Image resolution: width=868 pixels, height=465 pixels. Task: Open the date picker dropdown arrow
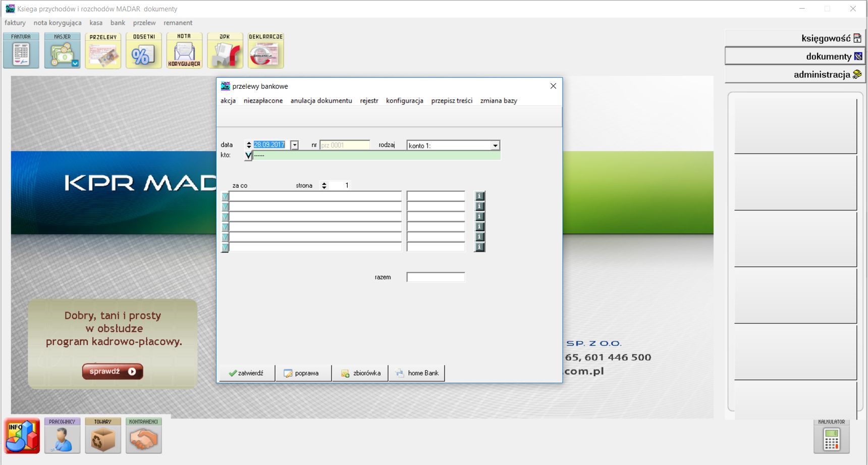(x=295, y=145)
